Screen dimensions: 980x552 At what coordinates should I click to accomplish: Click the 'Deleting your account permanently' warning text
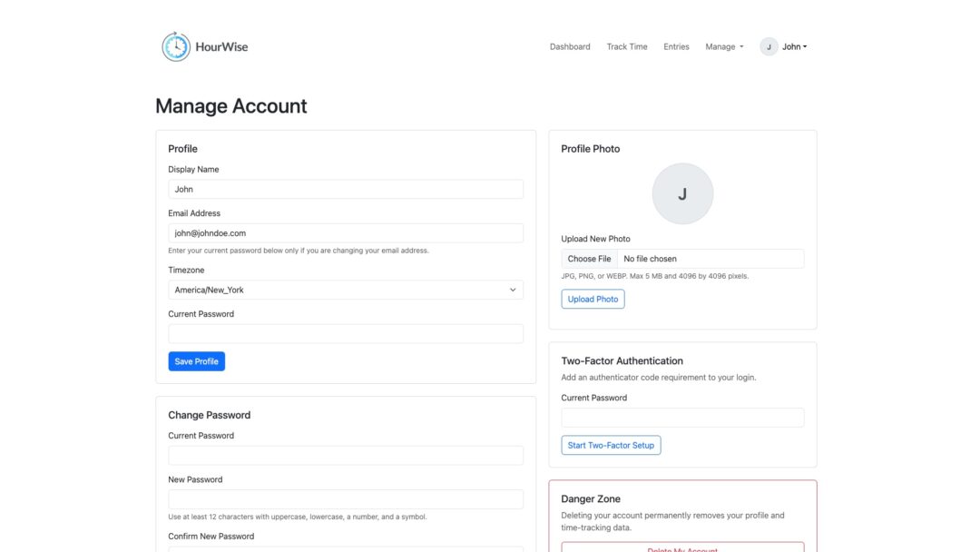672,521
